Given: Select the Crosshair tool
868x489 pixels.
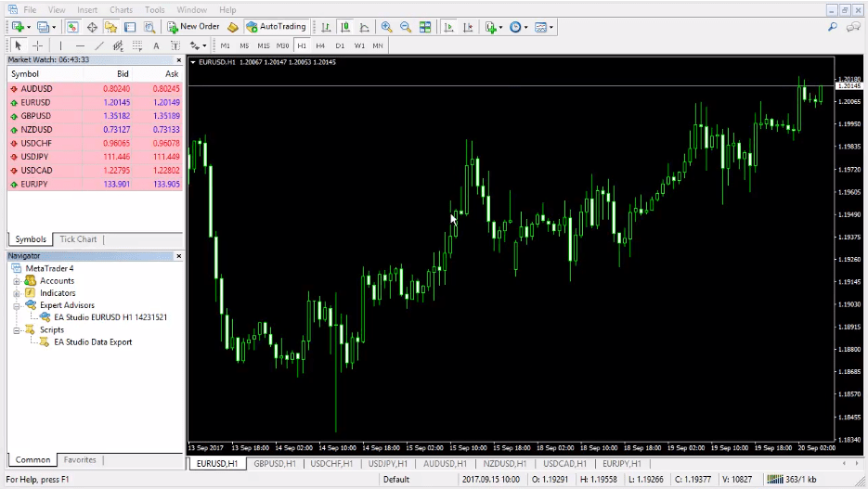Looking at the screenshot, I should tap(37, 45).
